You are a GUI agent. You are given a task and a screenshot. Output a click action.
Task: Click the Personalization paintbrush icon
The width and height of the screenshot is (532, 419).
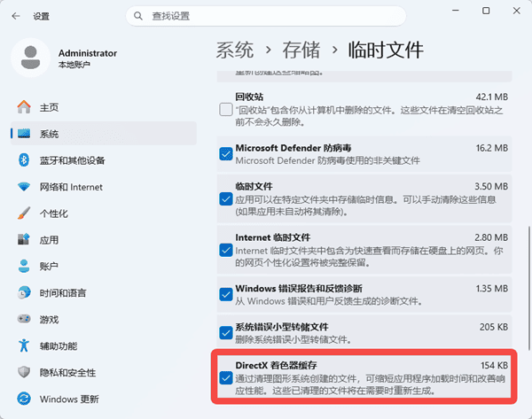pos(24,213)
